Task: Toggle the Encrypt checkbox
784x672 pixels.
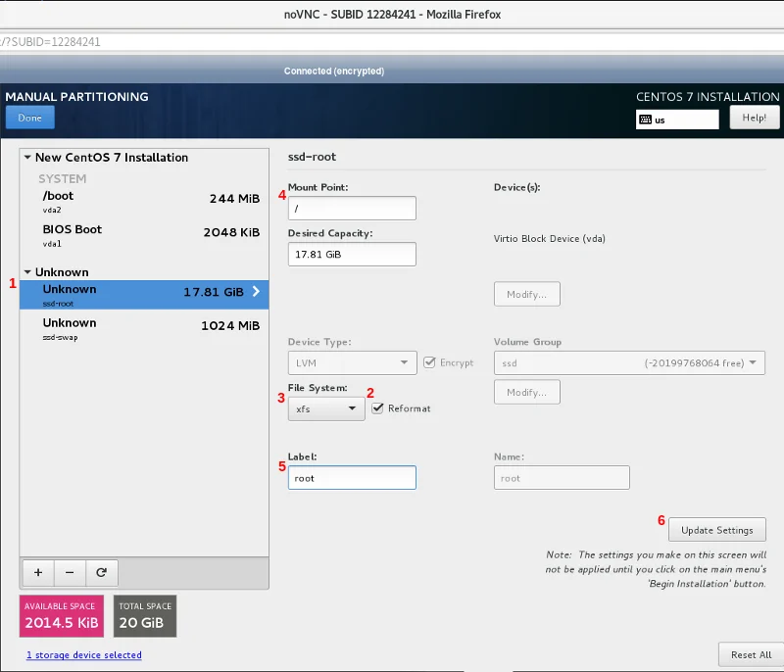Action: 429,362
